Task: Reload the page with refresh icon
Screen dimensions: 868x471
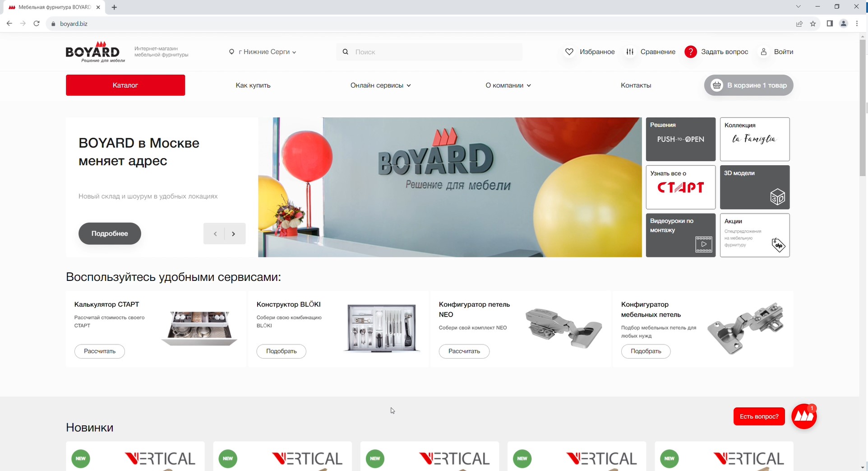Action: [37, 23]
